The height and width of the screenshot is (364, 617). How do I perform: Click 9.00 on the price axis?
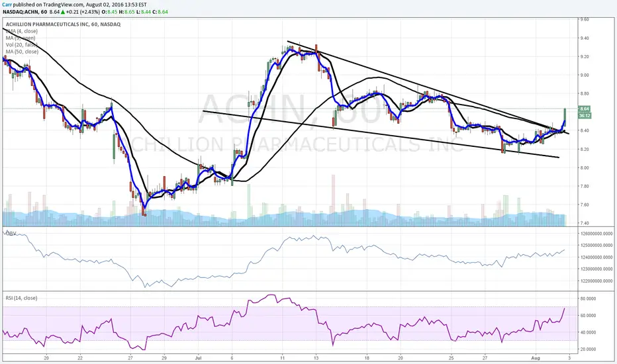coord(584,75)
